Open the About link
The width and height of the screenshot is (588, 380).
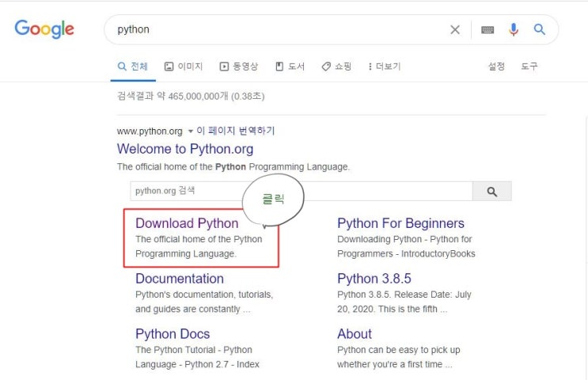355,334
